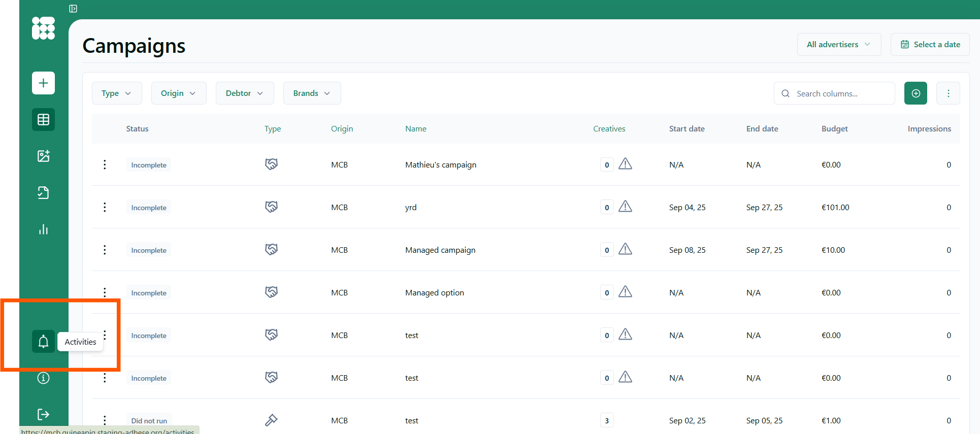Viewport: 980px width, 434px height.
Task: Open the Debtor filter dropdown
Action: click(244, 93)
